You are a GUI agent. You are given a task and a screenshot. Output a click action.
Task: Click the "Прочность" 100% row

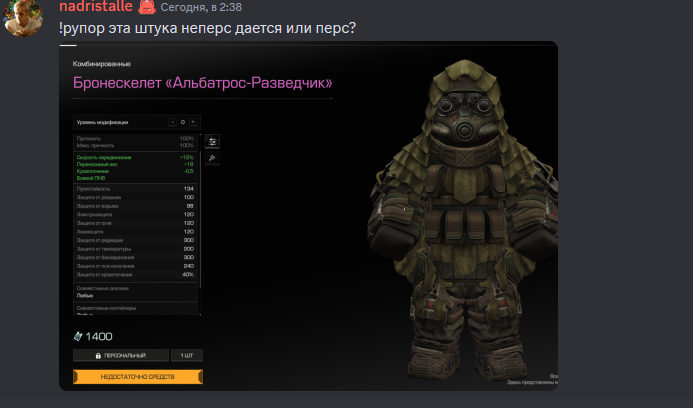coord(135,138)
